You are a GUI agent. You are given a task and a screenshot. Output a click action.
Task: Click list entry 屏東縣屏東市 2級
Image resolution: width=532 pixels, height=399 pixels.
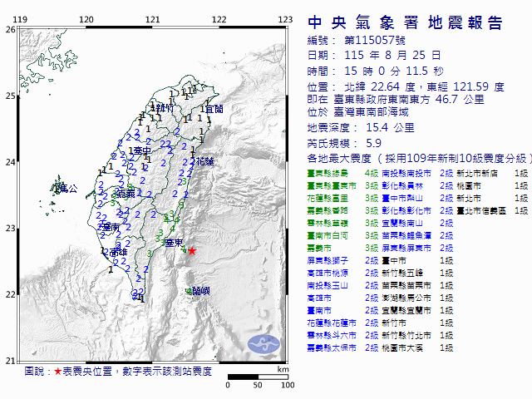pos(417,248)
